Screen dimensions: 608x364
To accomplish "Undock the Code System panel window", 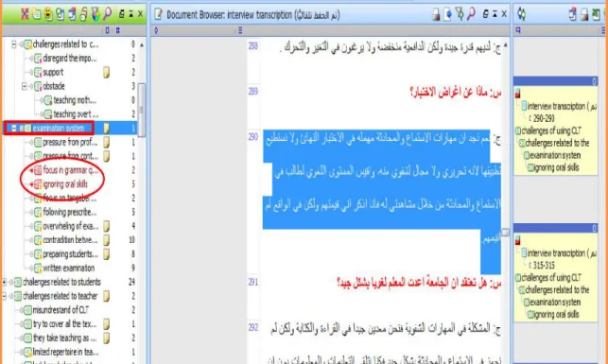I will tap(121, 14).
